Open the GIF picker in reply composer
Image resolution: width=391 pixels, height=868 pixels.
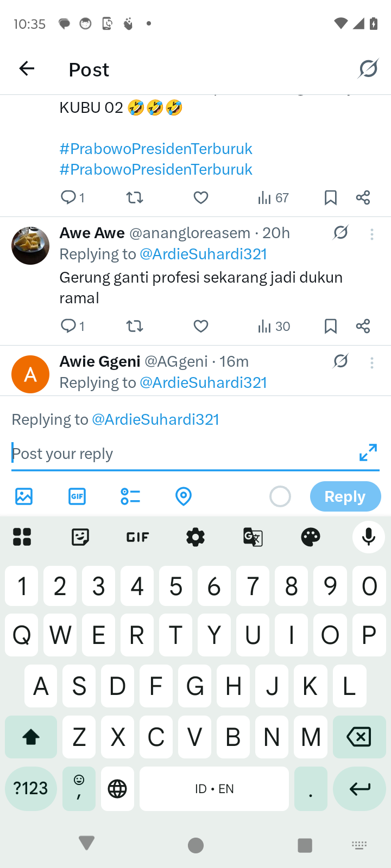pos(77,496)
